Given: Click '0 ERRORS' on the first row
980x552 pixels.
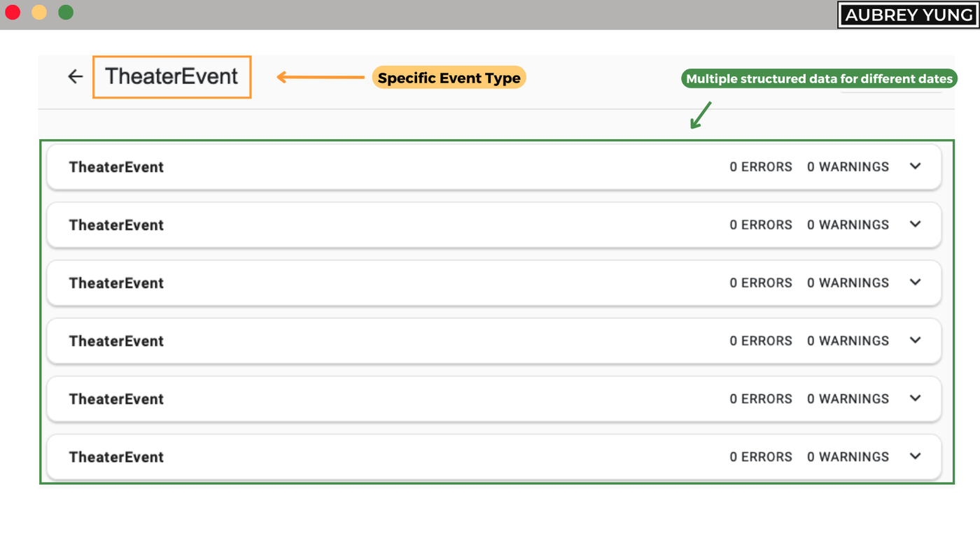Looking at the screenshot, I should 761,167.
